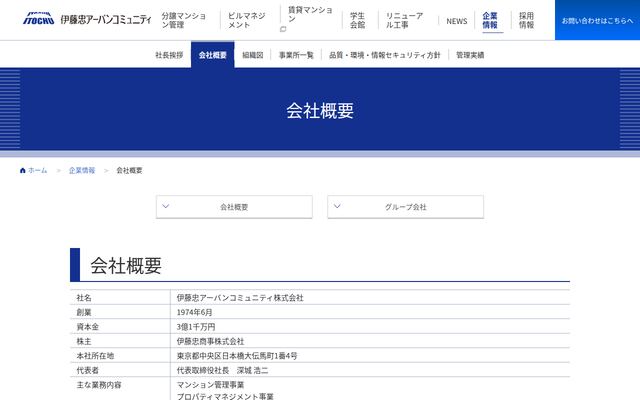
Task: Open ビルマネジメント menu item
Action: [247, 20]
